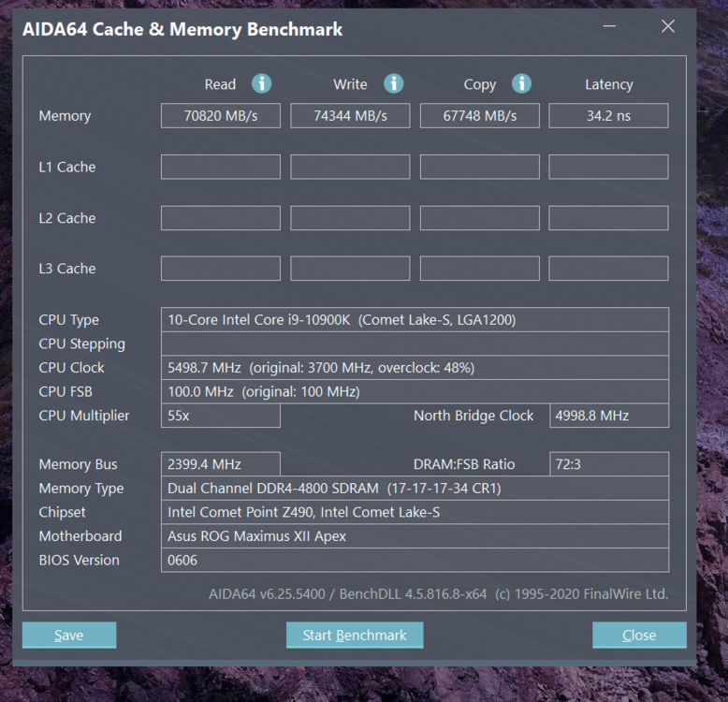This screenshot has height=702, width=728.
Task: Close the window with the X icon
Action: 668,26
